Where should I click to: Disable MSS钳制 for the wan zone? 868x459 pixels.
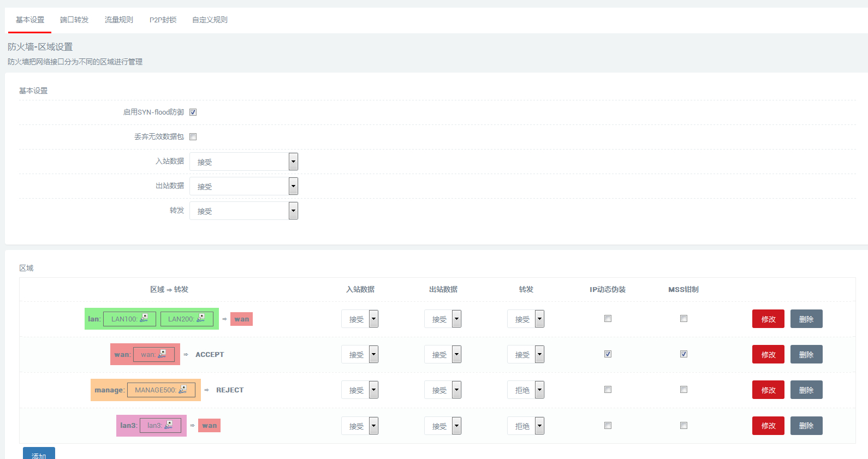pos(683,354)
